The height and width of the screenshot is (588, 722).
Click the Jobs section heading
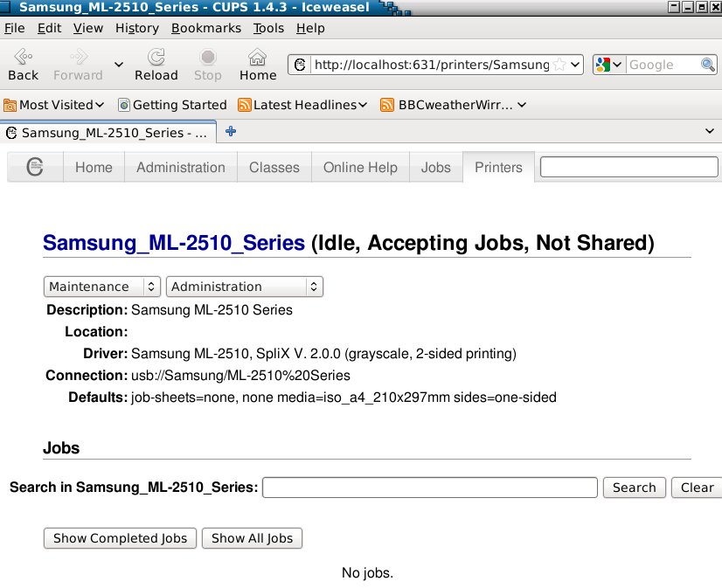(x=61, y=447)
